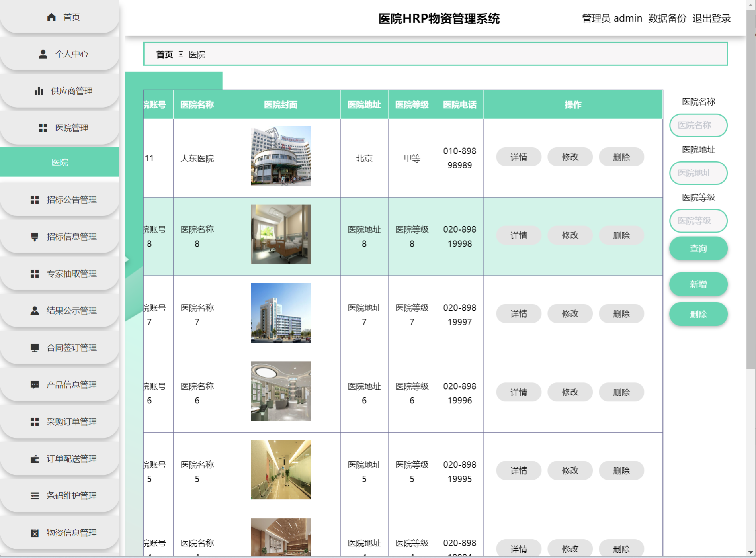Click 详情 in the 医院名称8 row
Image resolution: width=756 pixels, height=558 pixels.
[x=519, y=236]
